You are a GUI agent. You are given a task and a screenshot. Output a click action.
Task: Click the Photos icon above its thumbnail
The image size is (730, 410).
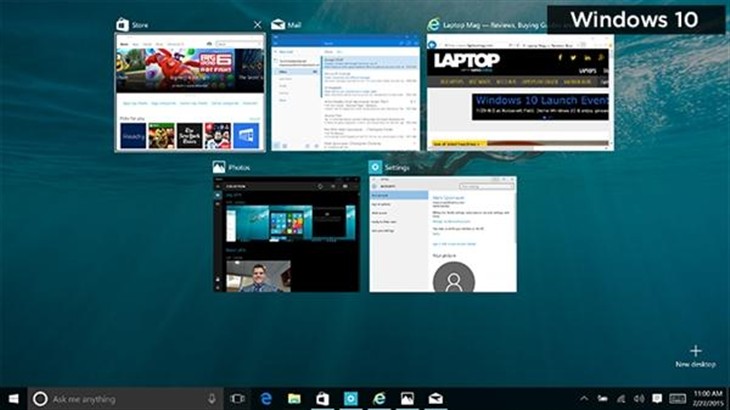[x=219, y=167]
